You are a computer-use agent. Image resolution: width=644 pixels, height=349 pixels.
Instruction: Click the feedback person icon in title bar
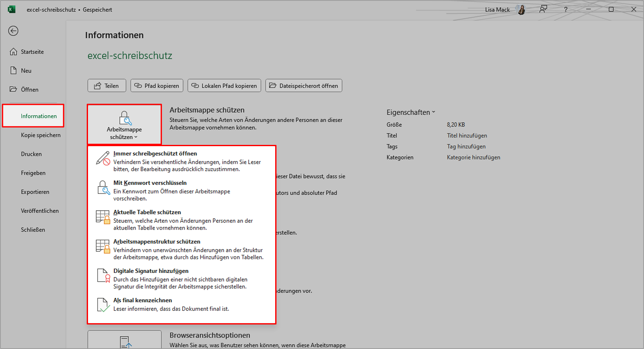[x=544, y=9]
